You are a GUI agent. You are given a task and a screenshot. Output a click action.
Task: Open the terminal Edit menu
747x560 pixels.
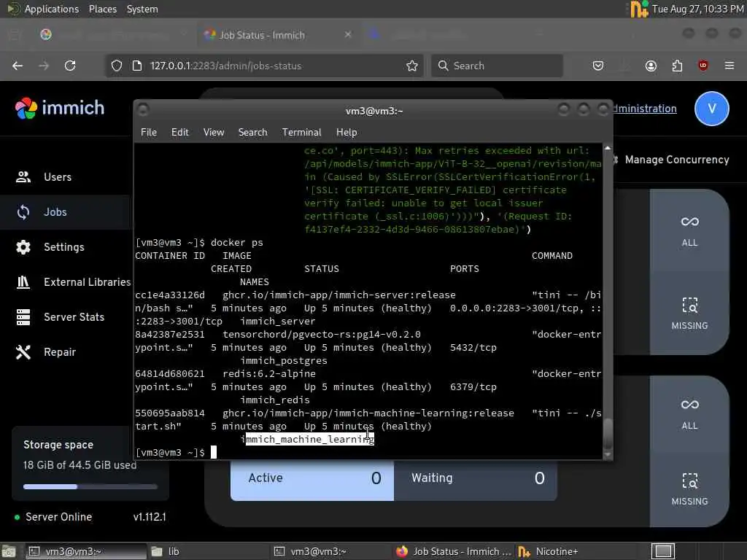tap(180, 133)
